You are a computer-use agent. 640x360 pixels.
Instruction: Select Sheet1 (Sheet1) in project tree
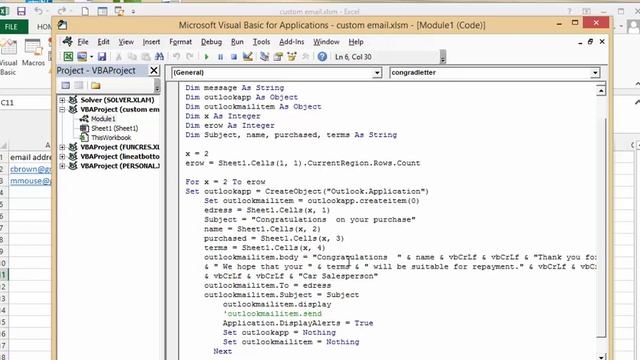[x=115, y=128]
